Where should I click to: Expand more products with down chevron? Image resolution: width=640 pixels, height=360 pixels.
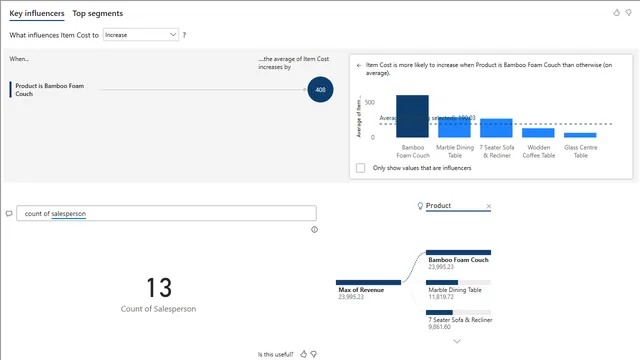click(x=457, y=341)
